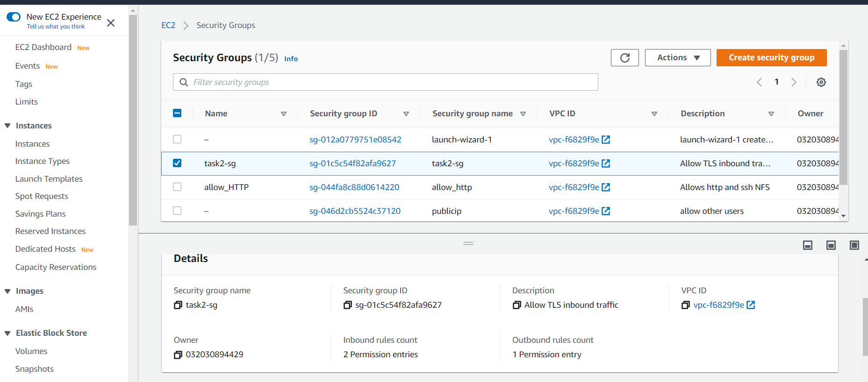Open Spot Requests in sidebar
This screenshot has height=382, width=868.
pyautogui.click(x=42, y=196)
